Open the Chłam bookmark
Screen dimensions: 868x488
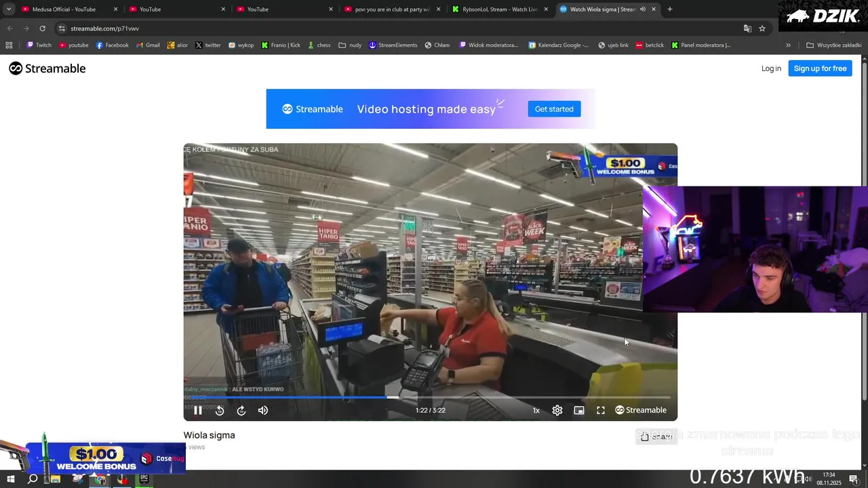click(437, 45)
